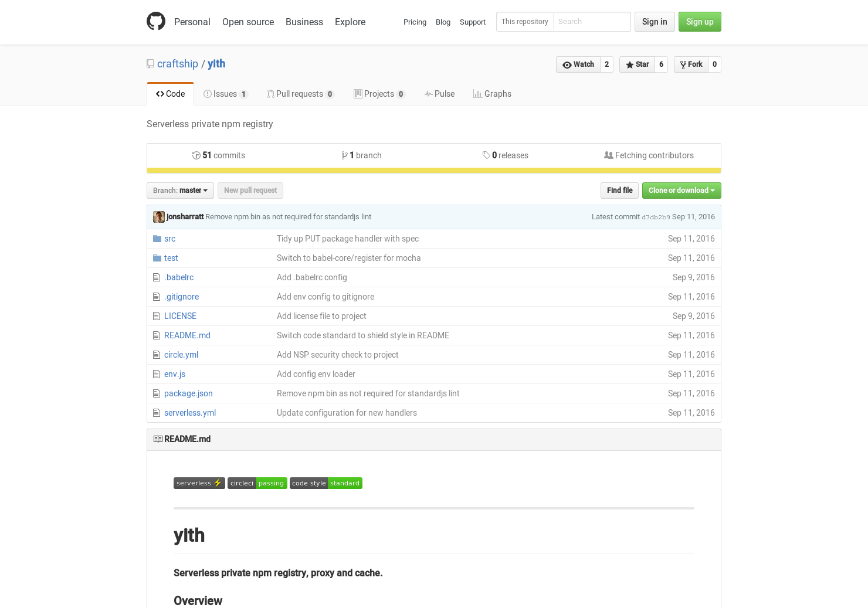868x608 pixels.
Task: Click the Find file button
Action: 619,191
